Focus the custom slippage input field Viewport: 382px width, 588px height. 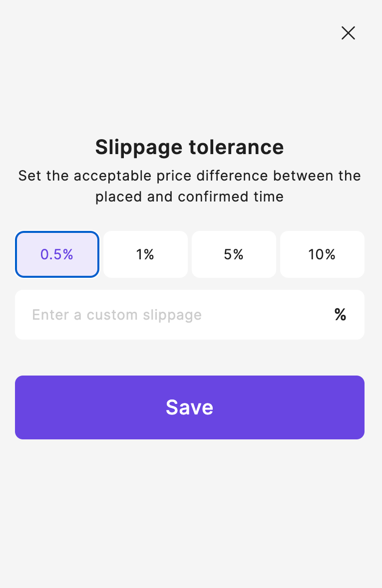(190, 315)
